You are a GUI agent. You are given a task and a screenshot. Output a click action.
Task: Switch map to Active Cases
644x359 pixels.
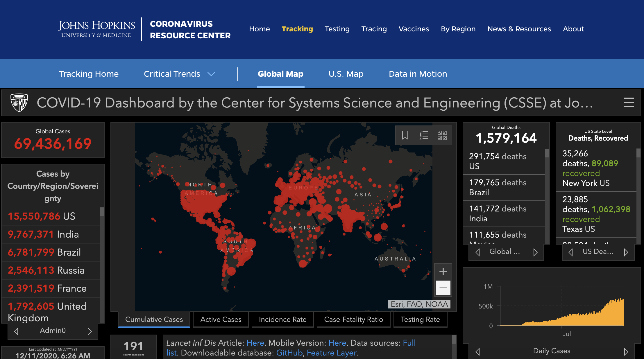[x=221, y=319]
